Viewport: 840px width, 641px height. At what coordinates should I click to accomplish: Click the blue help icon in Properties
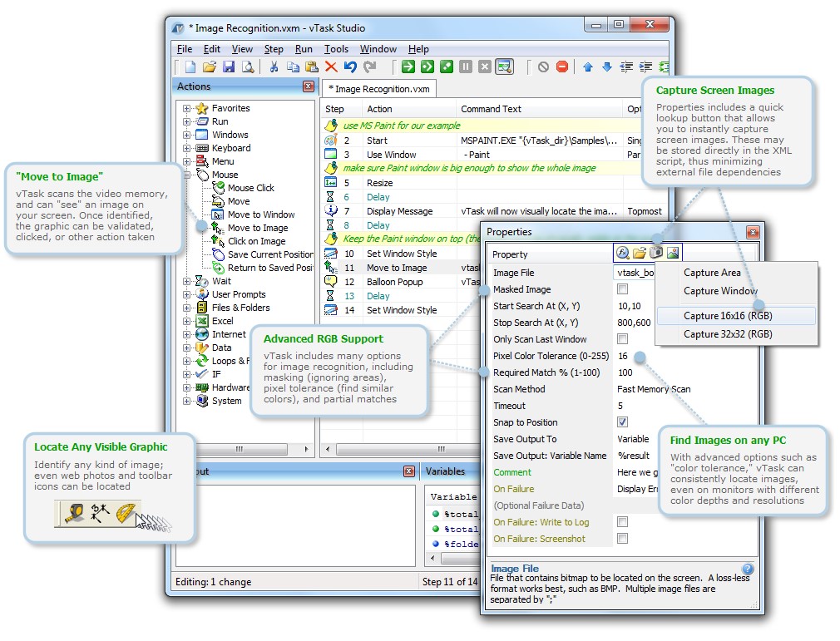click(748, 569)
